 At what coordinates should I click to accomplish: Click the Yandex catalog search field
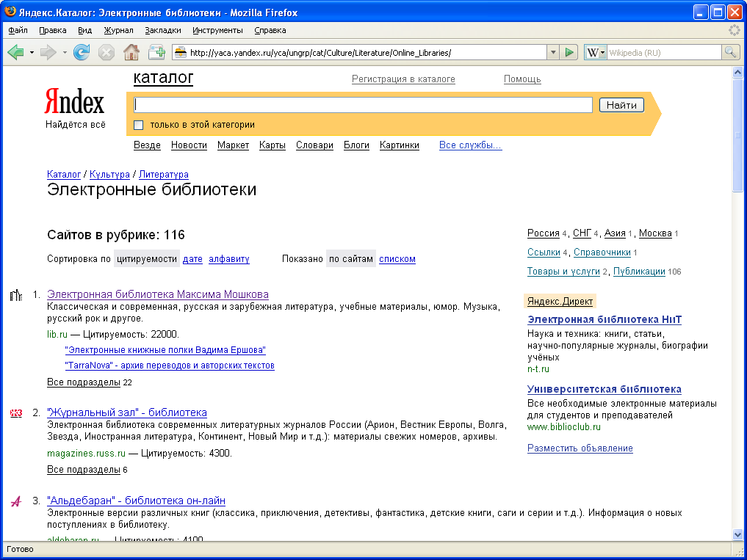click(363, 105)
